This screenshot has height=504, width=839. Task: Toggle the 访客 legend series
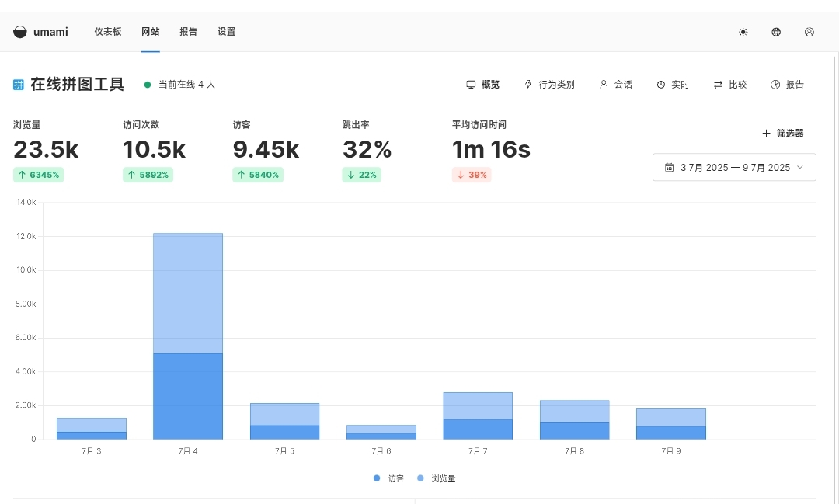(x=389, y=478)
